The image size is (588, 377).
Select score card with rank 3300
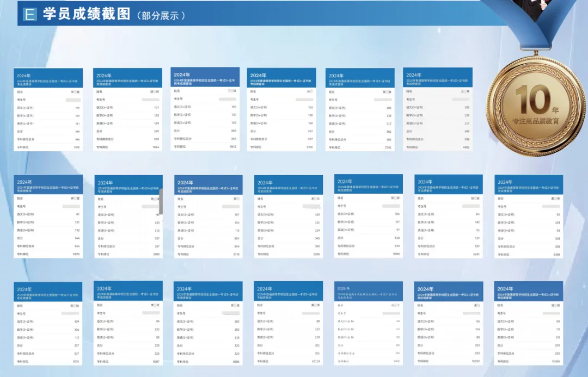click(x=128, y=217)
